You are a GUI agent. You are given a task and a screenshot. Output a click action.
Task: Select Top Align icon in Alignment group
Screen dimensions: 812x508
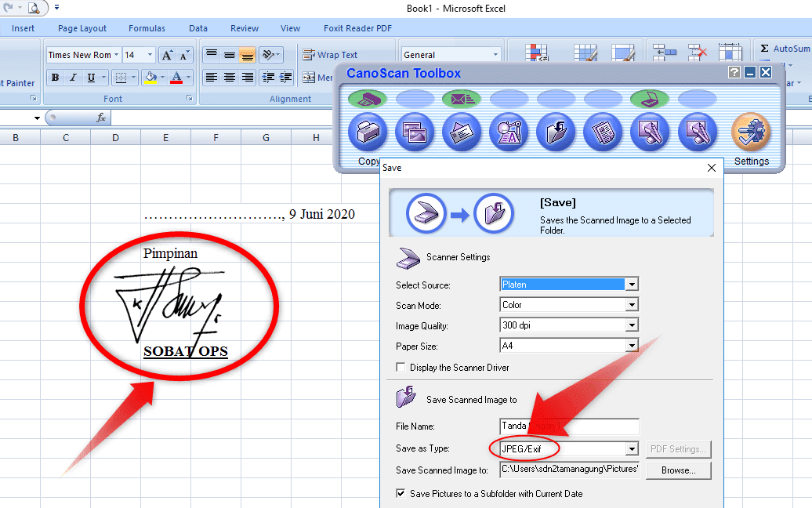pos(212,54)
